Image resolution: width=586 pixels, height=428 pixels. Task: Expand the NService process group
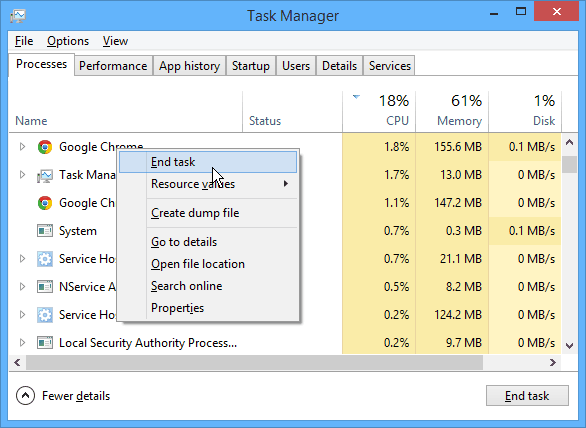[x=22, y=287]
